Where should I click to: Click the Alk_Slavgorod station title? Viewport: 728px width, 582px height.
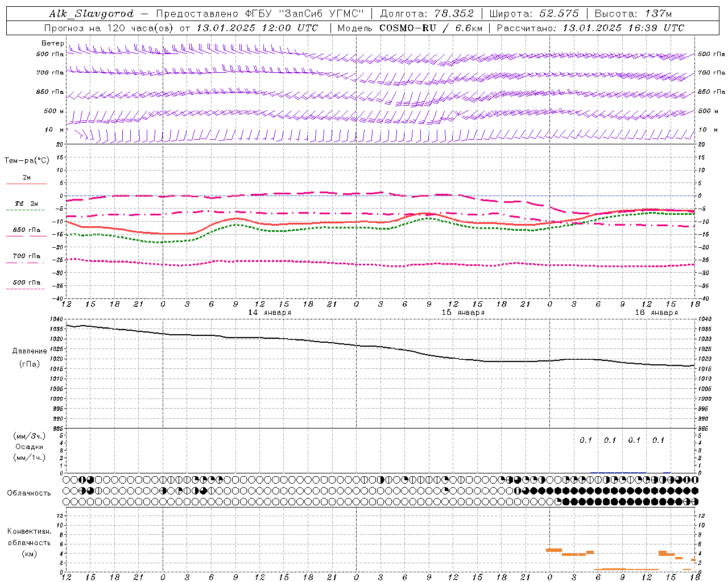[91, 14]
